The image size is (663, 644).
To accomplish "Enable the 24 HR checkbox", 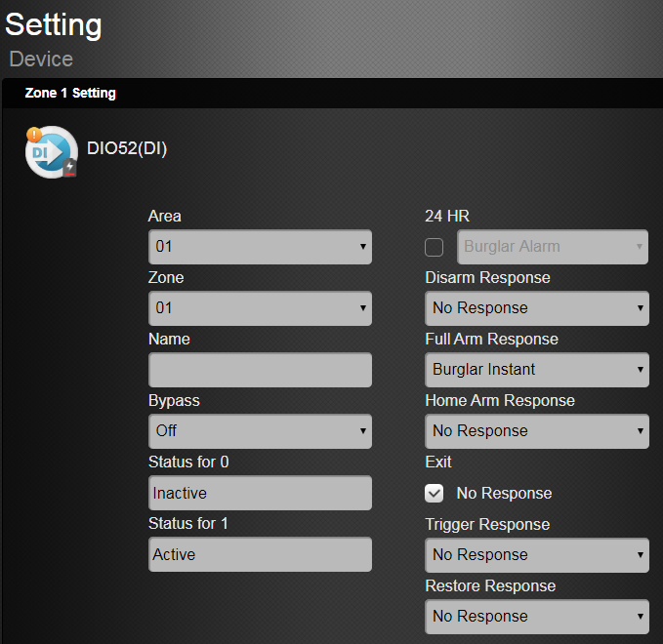I will (435, 247).
